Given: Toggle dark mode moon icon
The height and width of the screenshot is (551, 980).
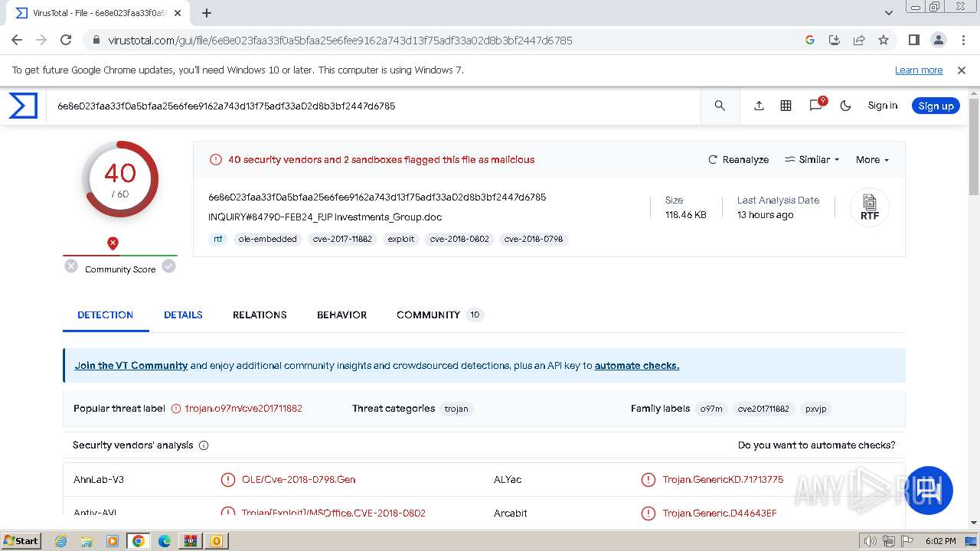Looking at the screenshot, I should click(x=845, y=106).
